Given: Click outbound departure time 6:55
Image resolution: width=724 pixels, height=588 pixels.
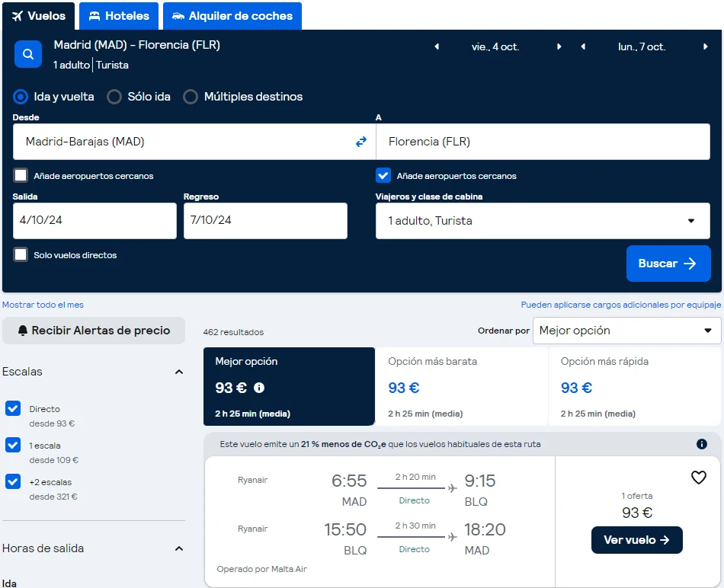Looking at the screenshot, I should 348,481.
